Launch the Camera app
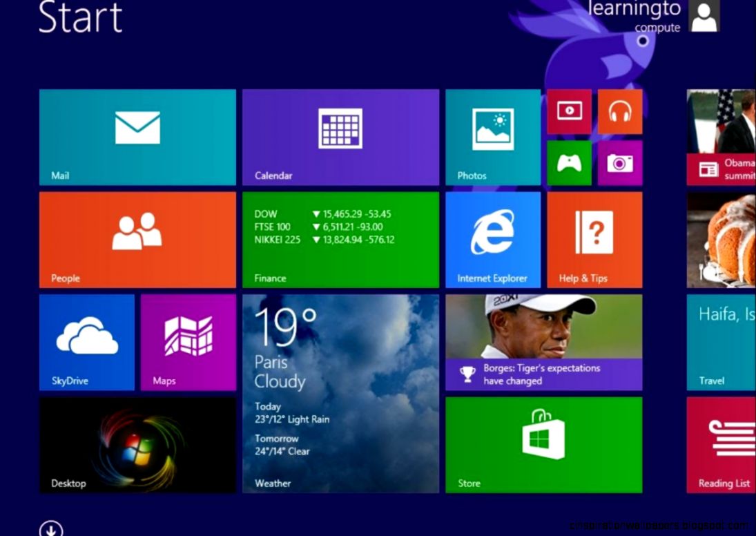This screenshot has height=536, width=756. [619, 164]
